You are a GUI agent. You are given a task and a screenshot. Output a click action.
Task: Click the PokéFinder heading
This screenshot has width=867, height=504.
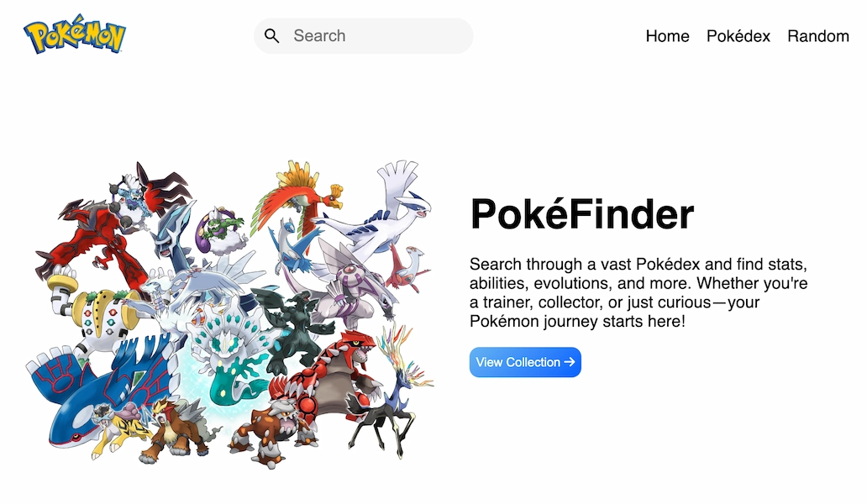tap(581, 214)
